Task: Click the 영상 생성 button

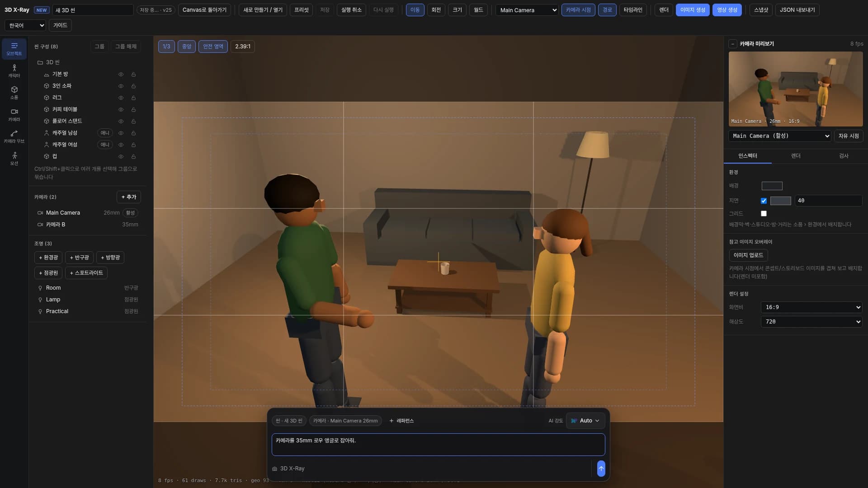Action: coord(727,10)
